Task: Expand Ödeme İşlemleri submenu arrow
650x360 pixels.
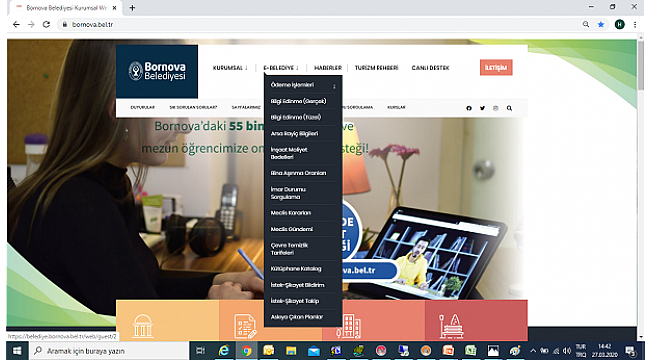Action: (x=334, y=86)
